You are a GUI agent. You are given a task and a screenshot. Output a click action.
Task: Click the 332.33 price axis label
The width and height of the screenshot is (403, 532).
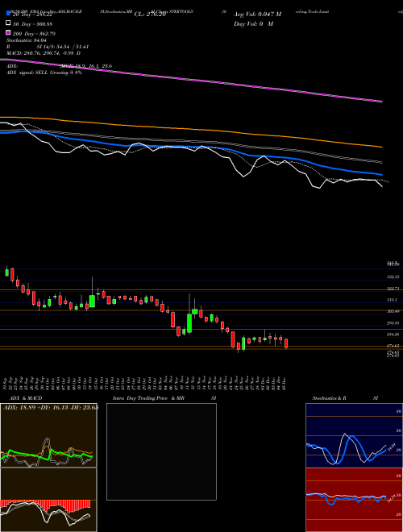point(393,276)
